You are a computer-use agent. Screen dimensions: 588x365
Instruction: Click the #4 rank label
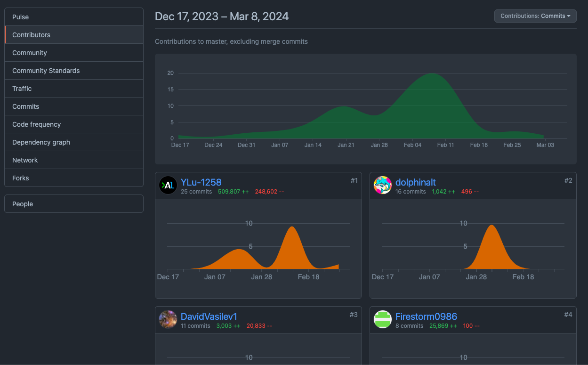click(x=568, y=315)
